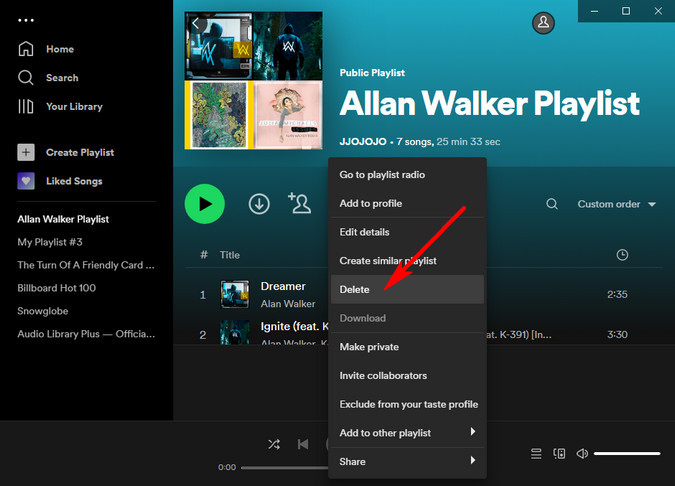This screenshot has width=675, height=486.
Task: Adjust the volume slider
Action: (x=627, y=453)
